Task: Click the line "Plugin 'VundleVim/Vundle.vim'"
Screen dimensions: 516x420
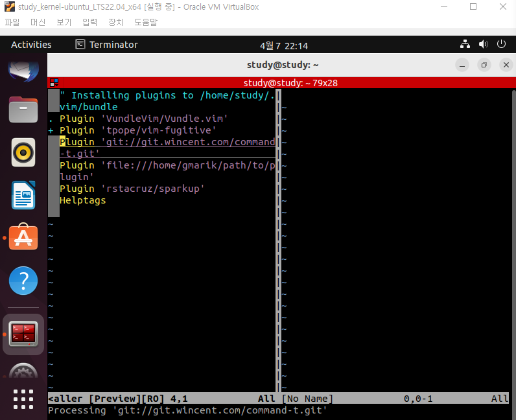Action: 143,119
